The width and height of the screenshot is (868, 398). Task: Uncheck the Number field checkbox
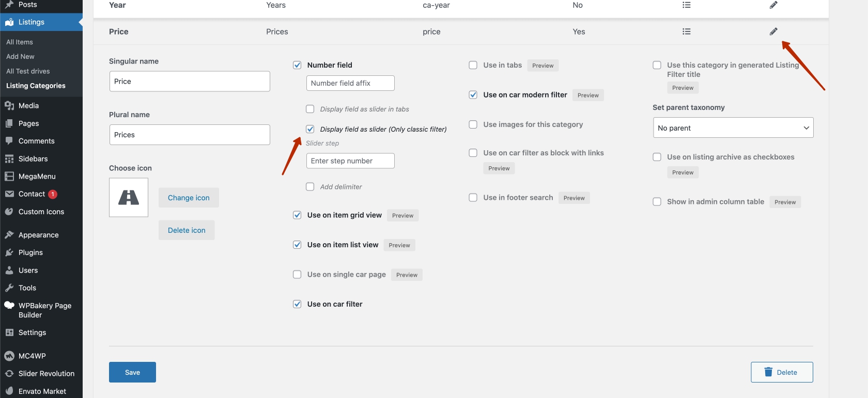[297, 65]
